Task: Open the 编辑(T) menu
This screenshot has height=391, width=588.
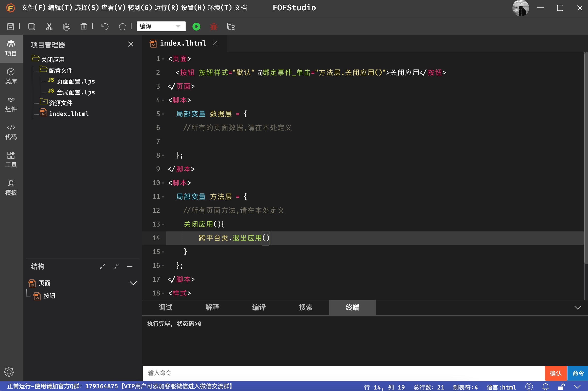Action: click(x=60, y=8)
